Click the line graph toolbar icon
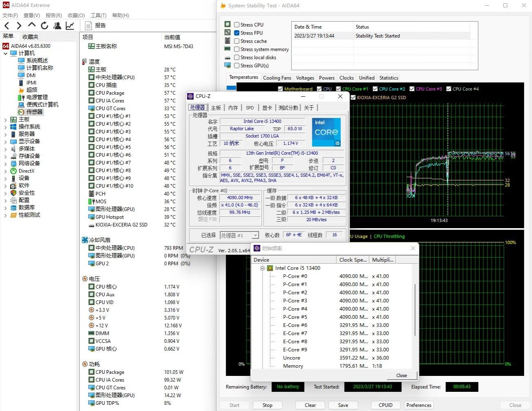 coord(70,26)
